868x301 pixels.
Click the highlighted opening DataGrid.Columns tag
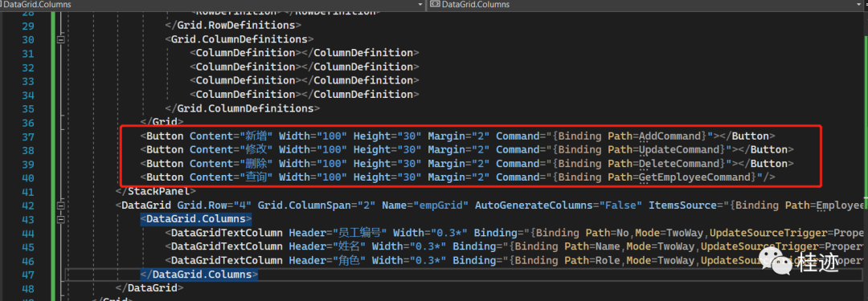pyautogui.click(x=196, y=219)
